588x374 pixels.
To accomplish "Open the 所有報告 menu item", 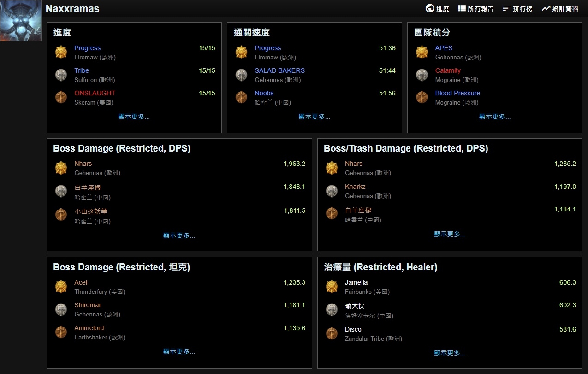I will point(476,8).
